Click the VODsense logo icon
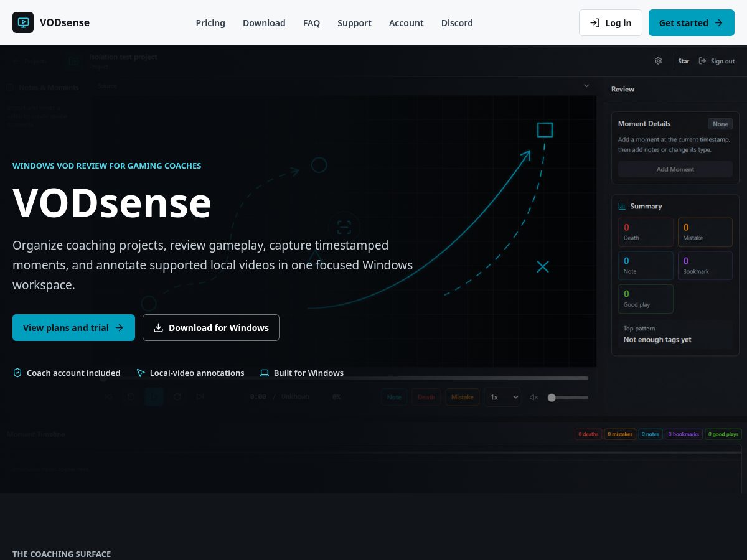747x560 pixels. pyautogui.click(x=23, y=22)
